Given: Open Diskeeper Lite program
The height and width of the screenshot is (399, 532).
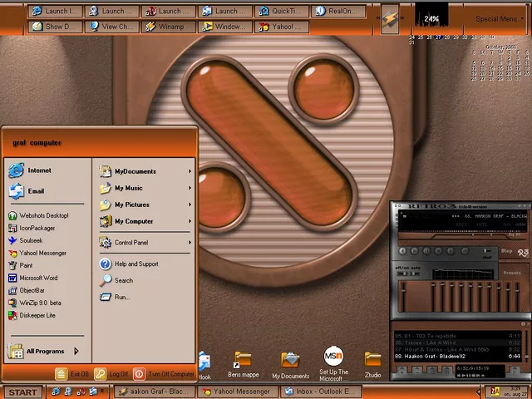Looking at the screenshot, I should tap(37, 315).
